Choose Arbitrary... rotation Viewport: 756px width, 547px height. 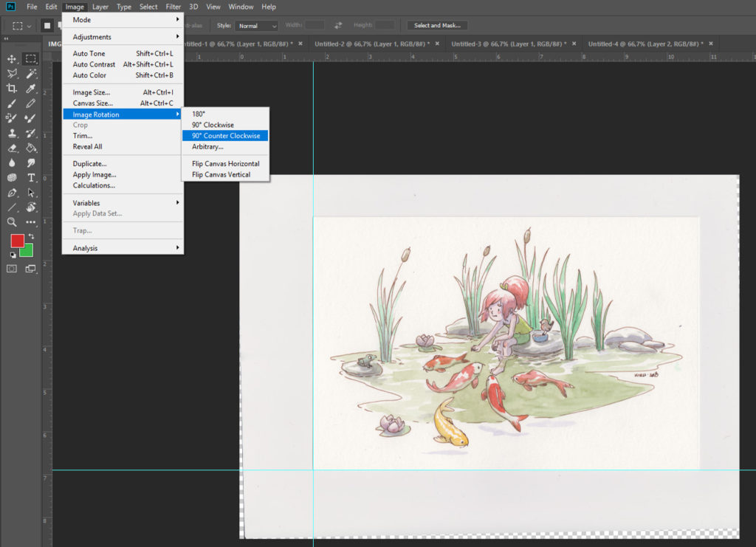[225, 146]
